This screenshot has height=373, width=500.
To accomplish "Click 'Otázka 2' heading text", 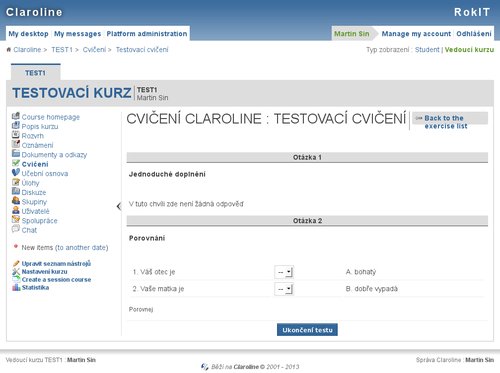I will [307, 221].
